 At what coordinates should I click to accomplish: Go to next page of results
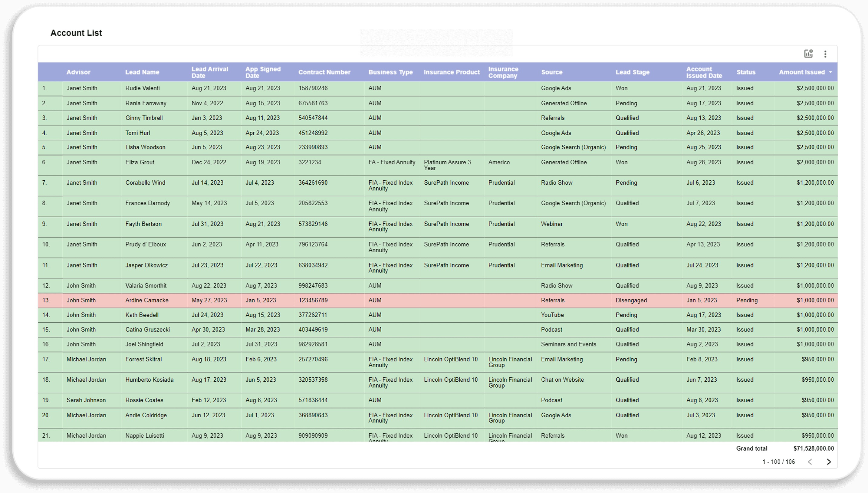(829, 462)
